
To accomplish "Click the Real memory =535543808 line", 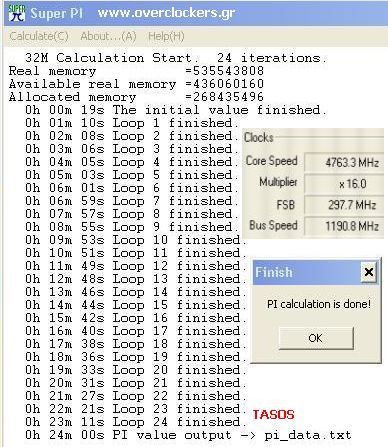I will (136, 71).
